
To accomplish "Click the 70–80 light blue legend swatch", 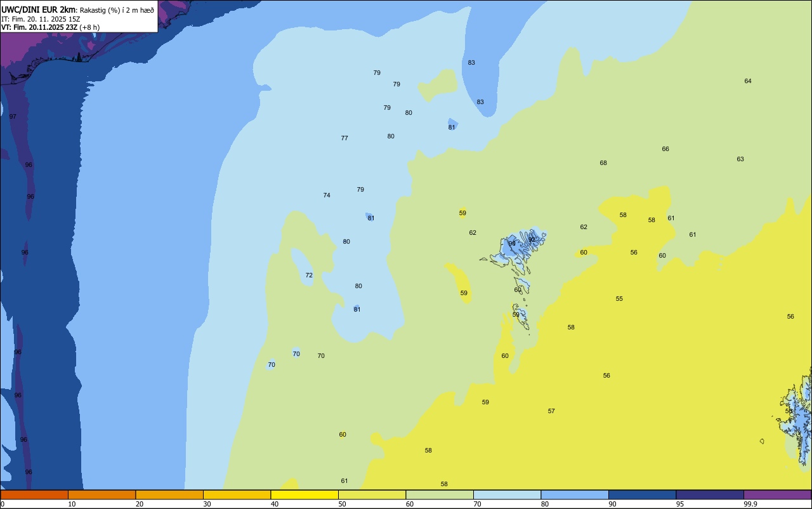I will pos(507,494).
